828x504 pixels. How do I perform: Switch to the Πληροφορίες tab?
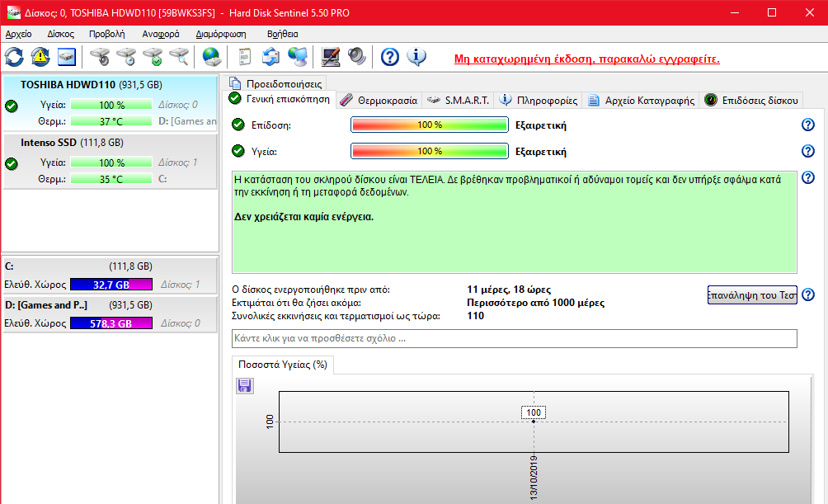[x=539, y=101]
